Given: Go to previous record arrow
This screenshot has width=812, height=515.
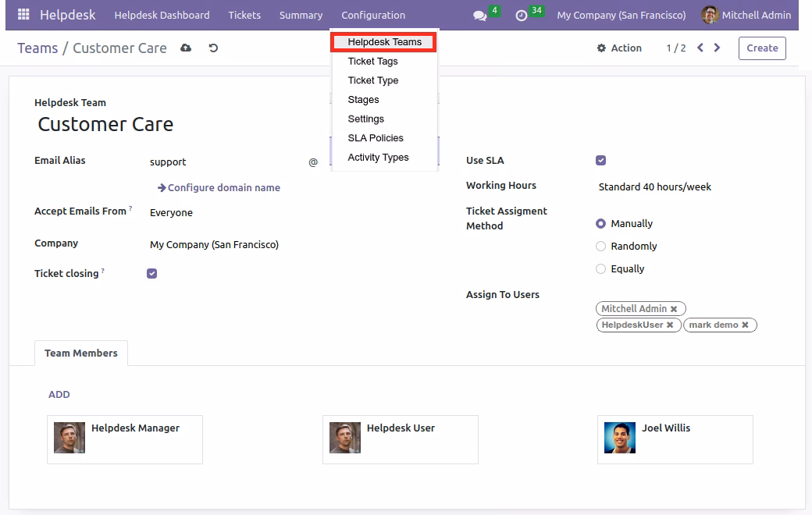Looking at the screenshot, I should 700,48.
